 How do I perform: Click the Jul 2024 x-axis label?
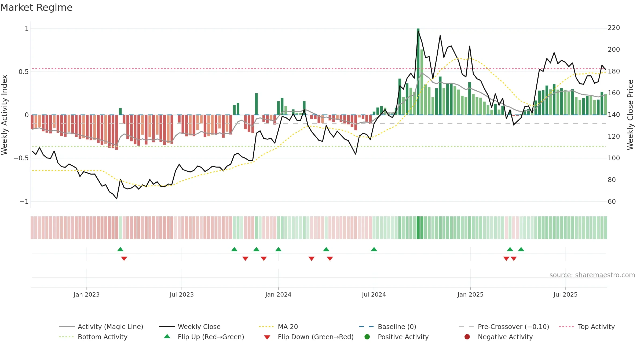(374, 294)
